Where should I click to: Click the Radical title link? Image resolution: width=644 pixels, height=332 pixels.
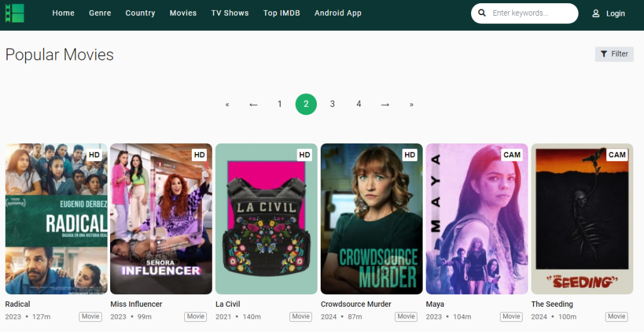pyautogui.click(x=18, y=304)
